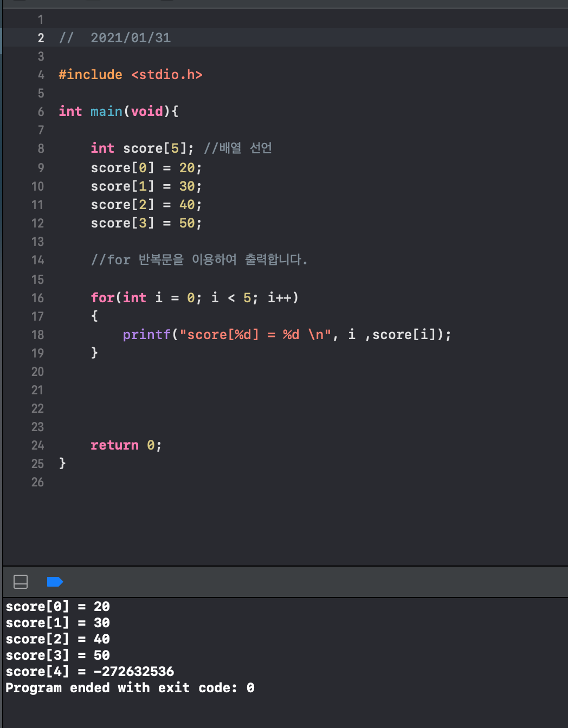Click the opening brace on line 17
Screen dimensions: 568x728
[94, 316]
